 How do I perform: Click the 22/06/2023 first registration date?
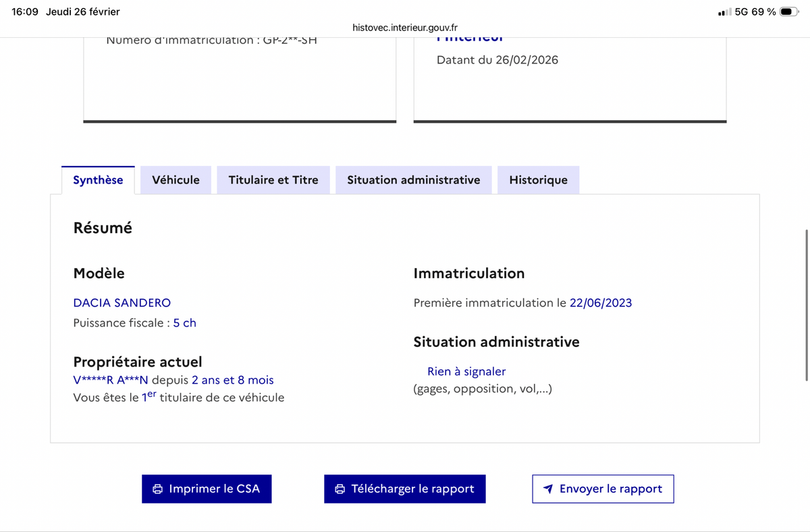click(x=601, y=303)
